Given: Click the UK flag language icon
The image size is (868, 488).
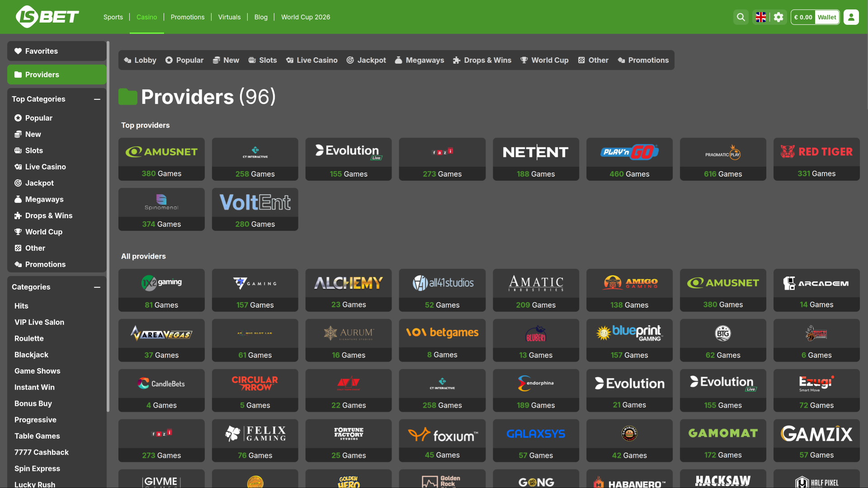Looking at the screenshot, I should tap(761, 17).
